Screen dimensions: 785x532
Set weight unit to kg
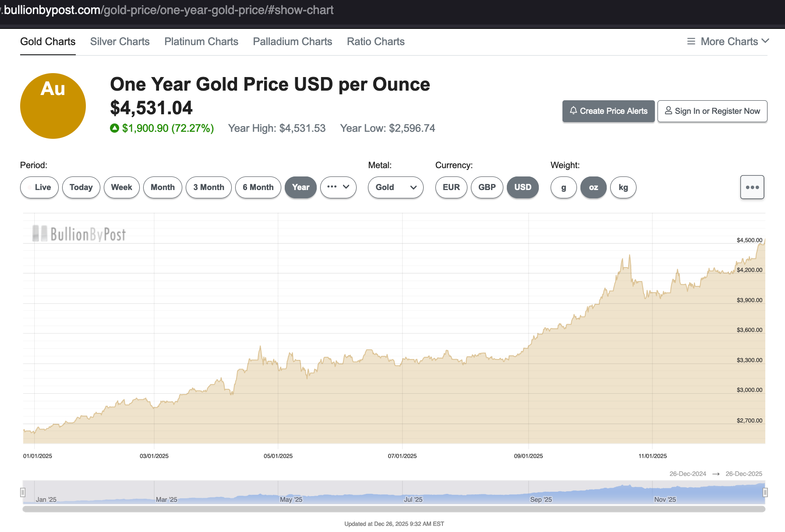623,187
